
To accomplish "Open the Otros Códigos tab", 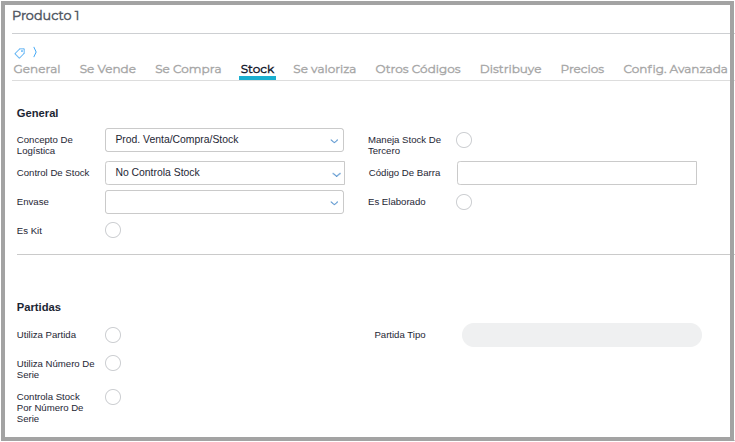I will coord(418,69).
